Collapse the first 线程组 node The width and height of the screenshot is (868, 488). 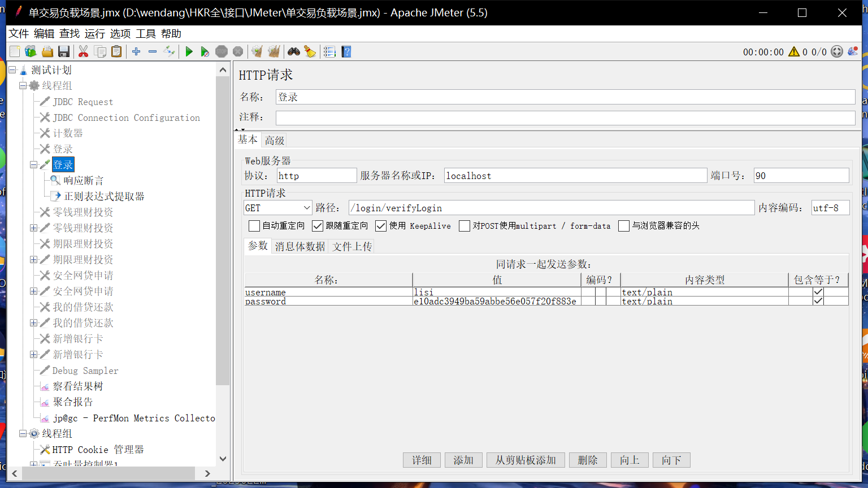[x=23, y=86]
